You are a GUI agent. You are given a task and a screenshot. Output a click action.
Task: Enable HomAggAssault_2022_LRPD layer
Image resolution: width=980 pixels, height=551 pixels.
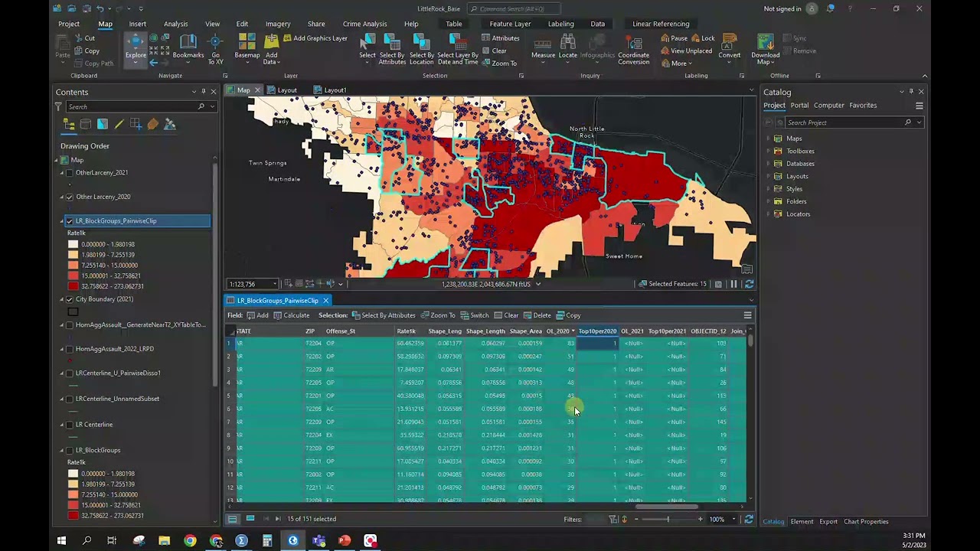[x=70, y=349]
